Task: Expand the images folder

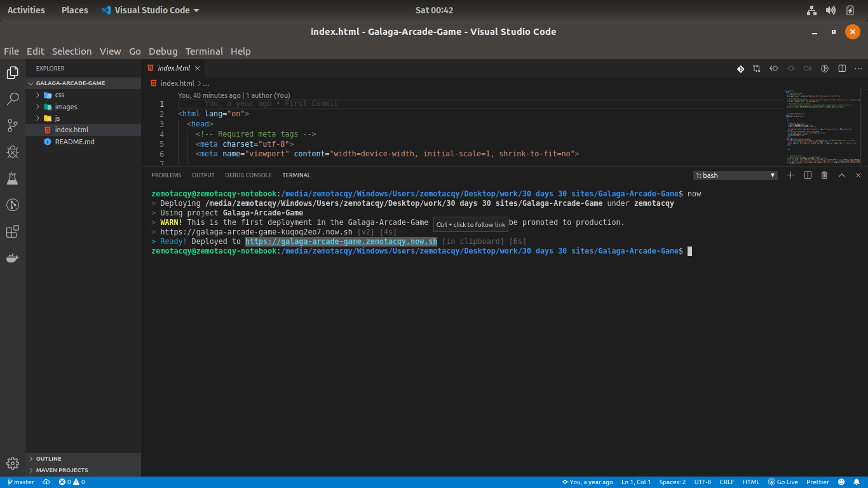Action: pos(83,107)
